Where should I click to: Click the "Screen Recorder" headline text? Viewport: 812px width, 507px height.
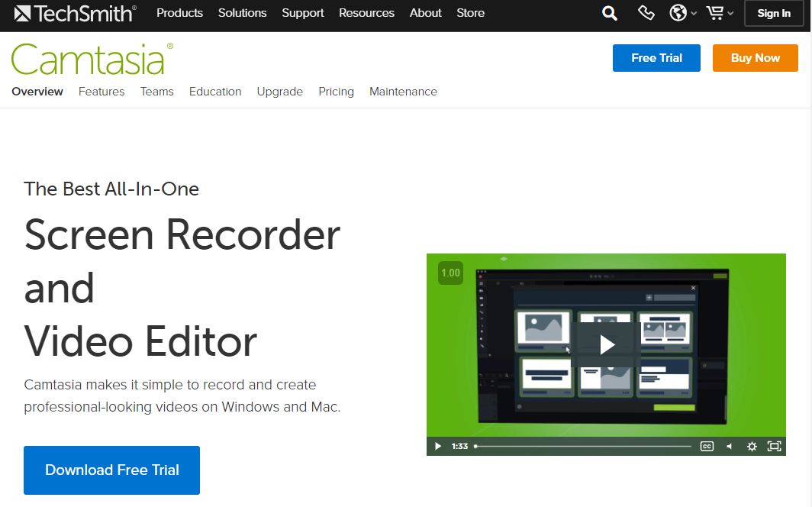coord(182,234)
